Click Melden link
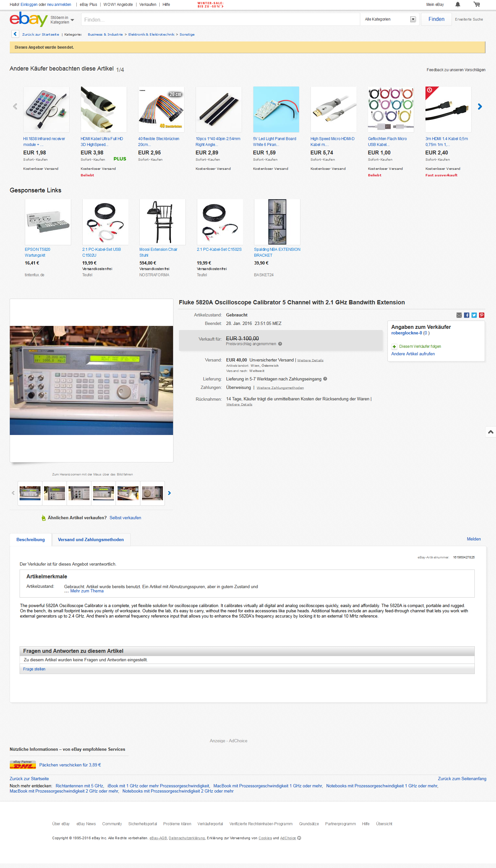Image resolution: width=496 pixels, height=868 pixels. [473, 539]
